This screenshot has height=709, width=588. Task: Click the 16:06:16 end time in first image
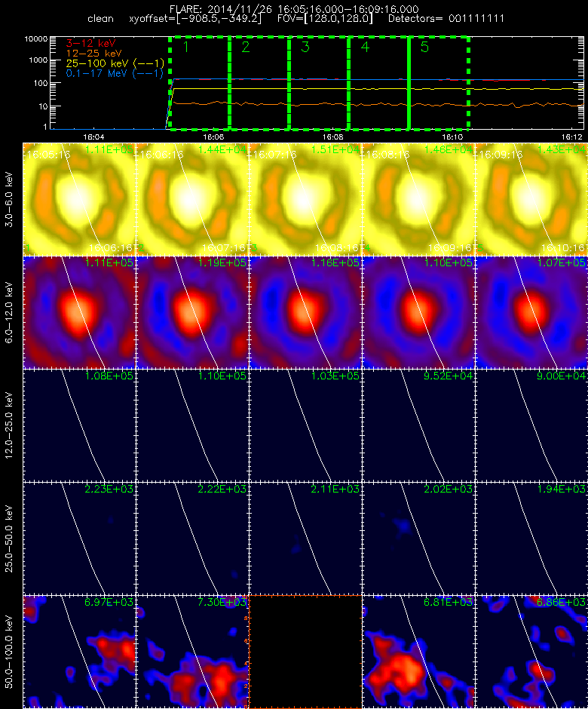pyautogui.click(x=111, y=248)
